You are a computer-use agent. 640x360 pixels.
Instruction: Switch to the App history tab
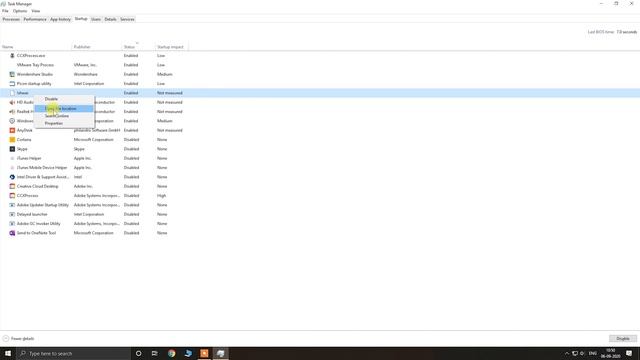[60, 19]
